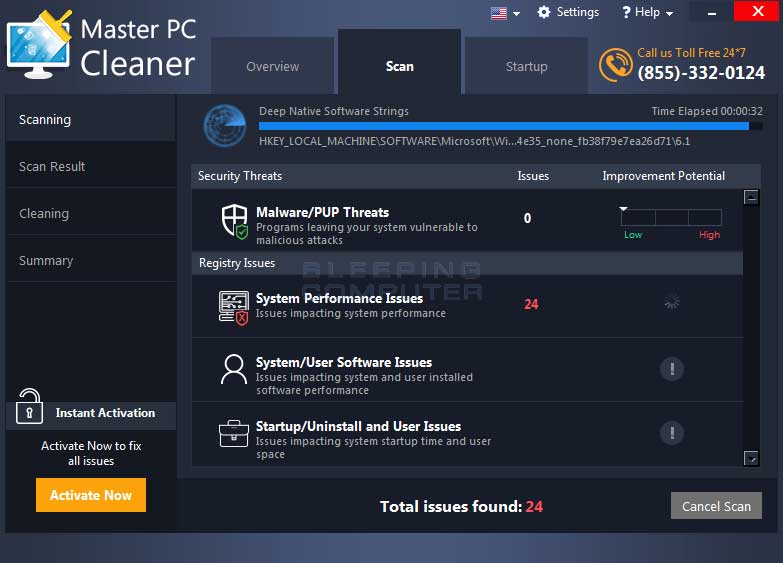Screen dimensions: 783x563
Task: Select Scanning in the left sidebar
Action: click(91, 119)
